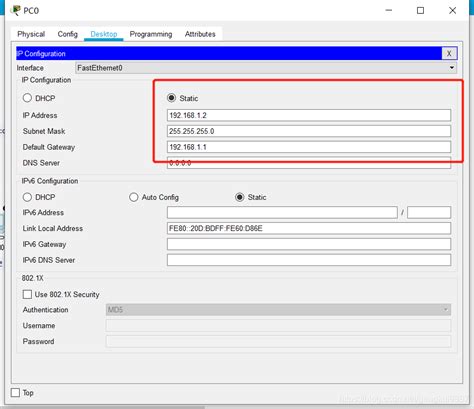Enable Use 802.1X Security checkbox

point(27,294)
